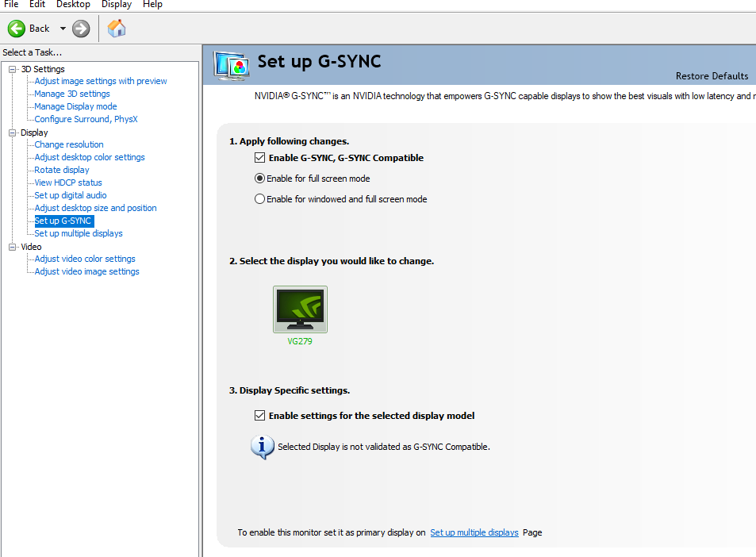756x557 pixels.
Task: Click the Back button label
Action: point(39,29)
